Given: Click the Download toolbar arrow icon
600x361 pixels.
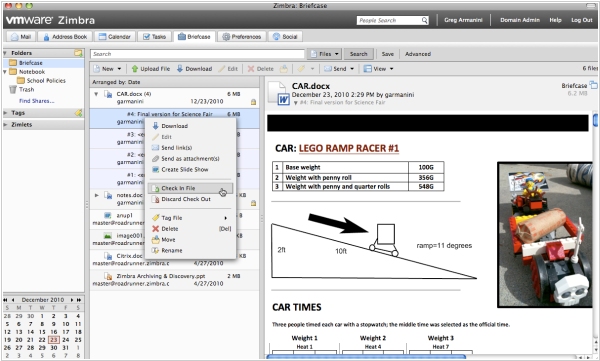Looking at the screenshot, I should point(180,69).
